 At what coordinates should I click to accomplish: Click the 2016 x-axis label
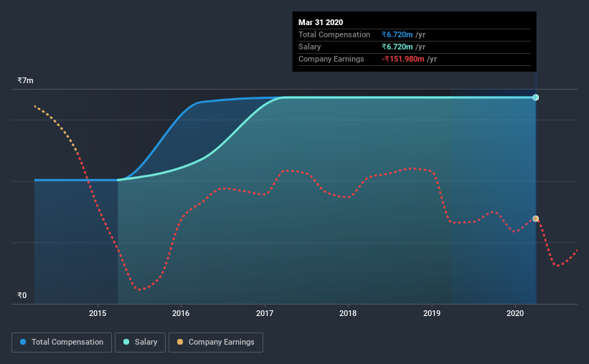(181, 313)
